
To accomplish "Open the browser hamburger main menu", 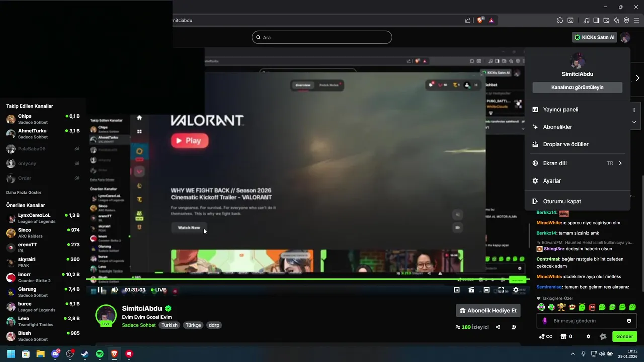I will pos(636,20).
